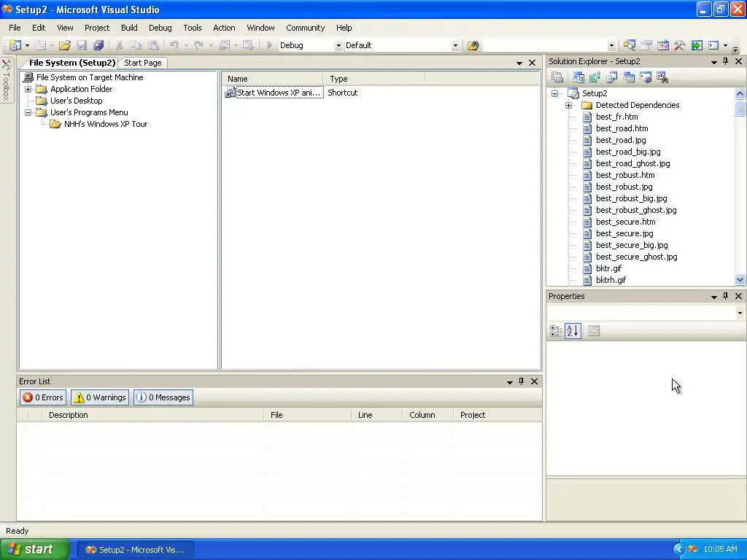The image size is (747, 560).
Task: Open the File System Editor icon
Action: [578, 77]
